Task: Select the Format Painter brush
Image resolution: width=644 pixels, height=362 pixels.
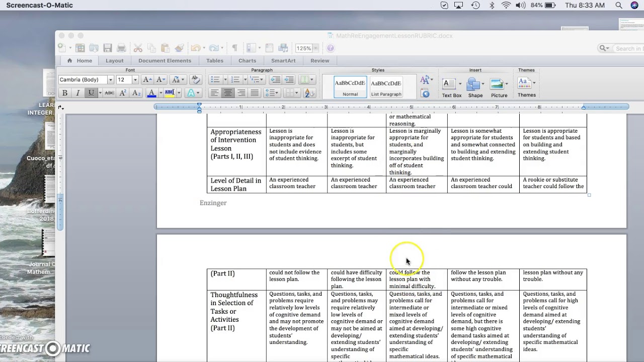Action: pos(179,48)
